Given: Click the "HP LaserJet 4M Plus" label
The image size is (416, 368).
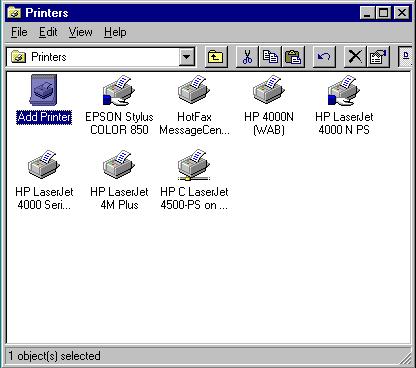Looking at the screenshot, I should click(x=119, y=198).
